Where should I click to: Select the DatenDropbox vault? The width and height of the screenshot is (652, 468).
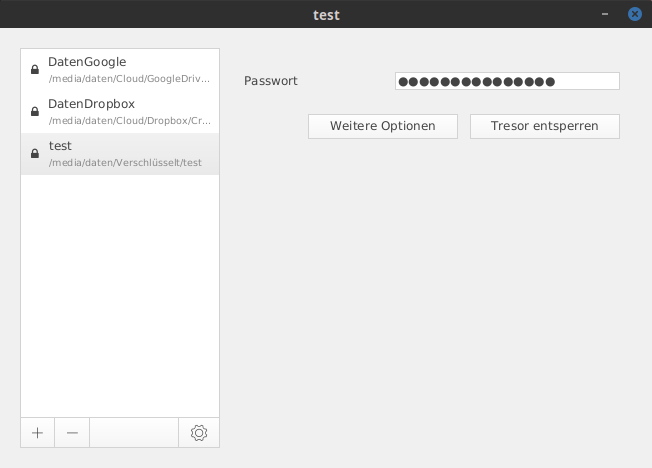pos(120,112)
